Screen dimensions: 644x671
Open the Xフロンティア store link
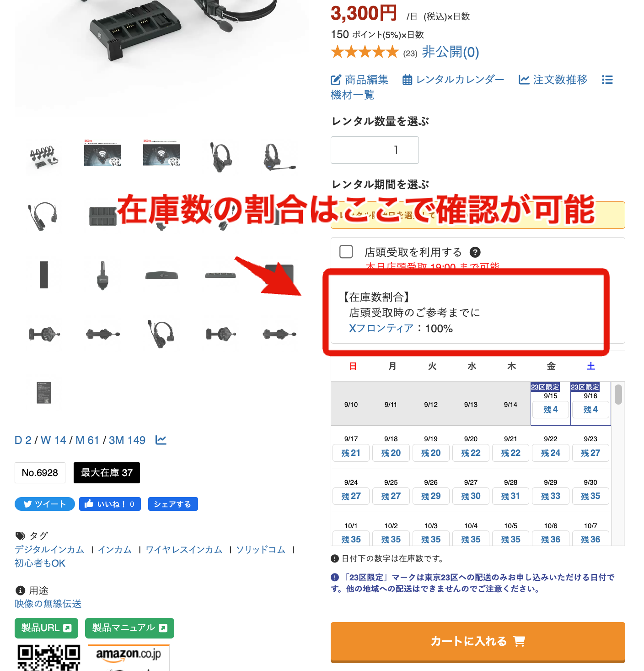coord(381,329)
